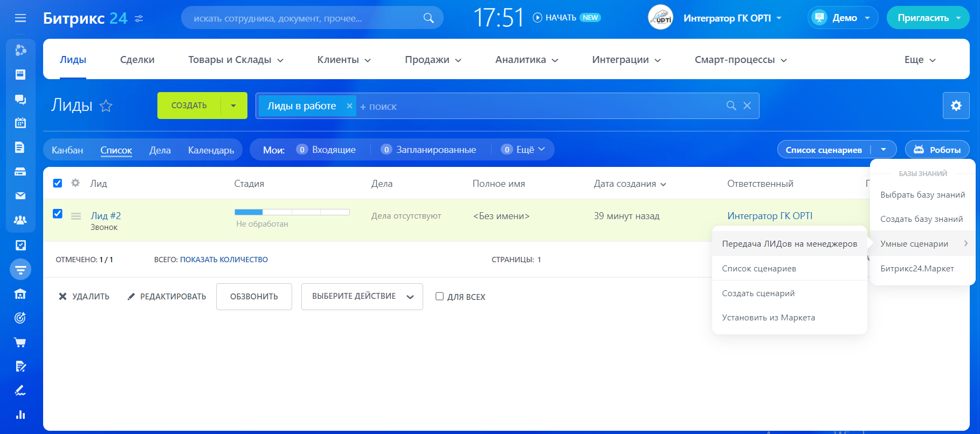
Task: Uncheck the Лид #2 row checkbox
Action: (58, 214)
